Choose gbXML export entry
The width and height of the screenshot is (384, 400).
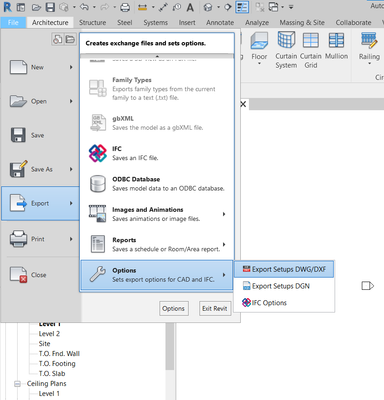157,123
